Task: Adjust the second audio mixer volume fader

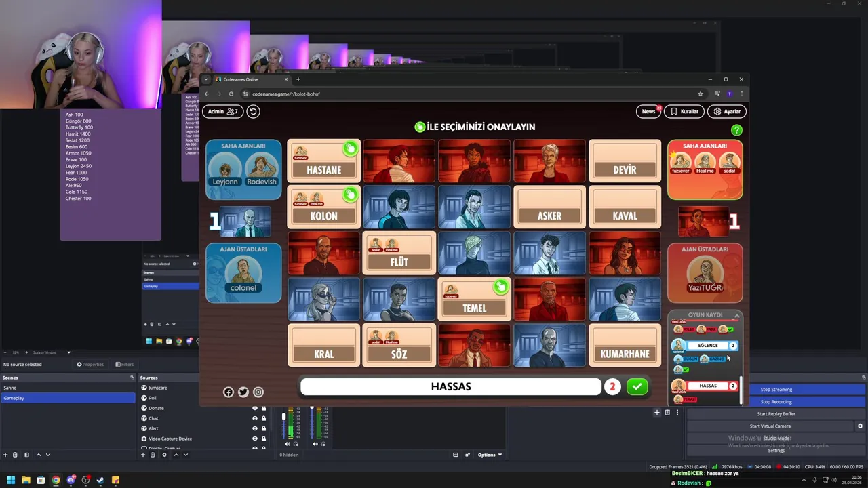Action: pyautogui.click(x=312, y=409)
